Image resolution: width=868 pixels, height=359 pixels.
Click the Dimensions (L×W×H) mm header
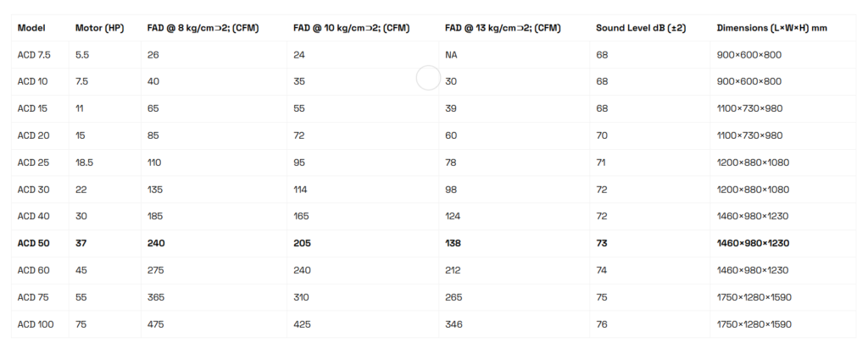pyautogui.click(x=771, y=28)
